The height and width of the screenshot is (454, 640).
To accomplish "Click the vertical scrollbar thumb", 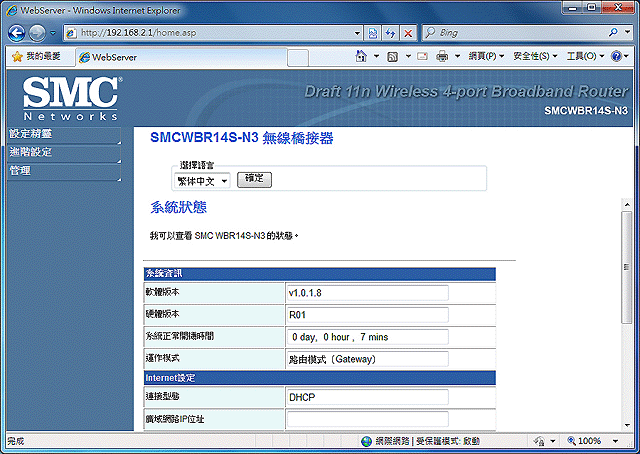I will 627,267.
